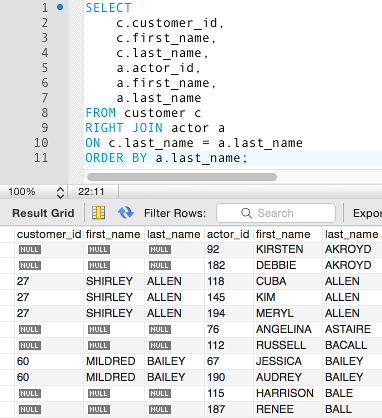Click the form editor grid icon

(98, 213)
